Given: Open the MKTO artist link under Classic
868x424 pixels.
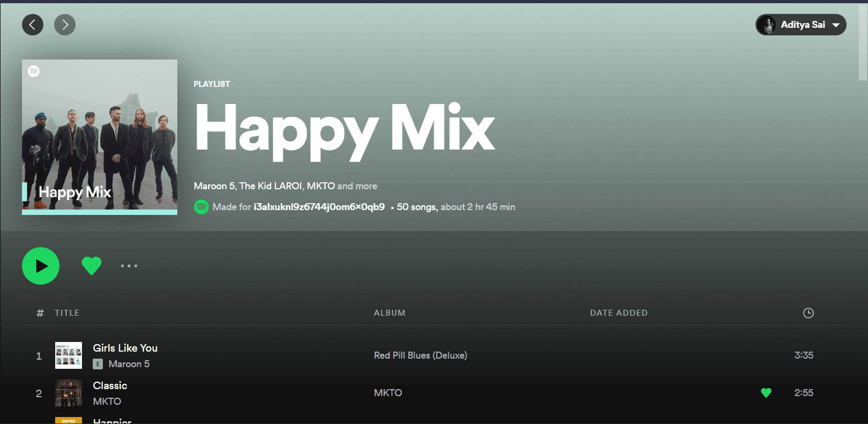Looking at the screenshot, I should 107,401.
